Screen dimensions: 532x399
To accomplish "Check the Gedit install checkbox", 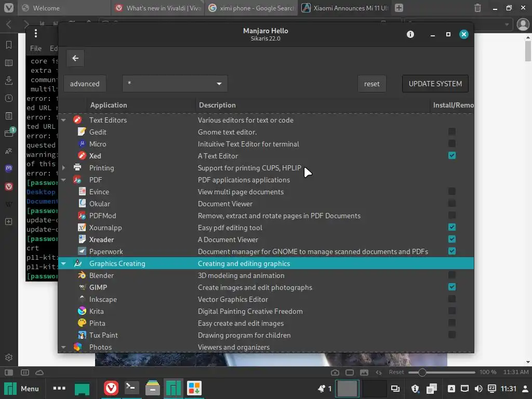I will click(451, 131).
